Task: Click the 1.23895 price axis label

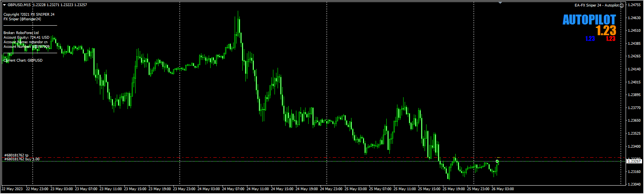Action: 634,95
